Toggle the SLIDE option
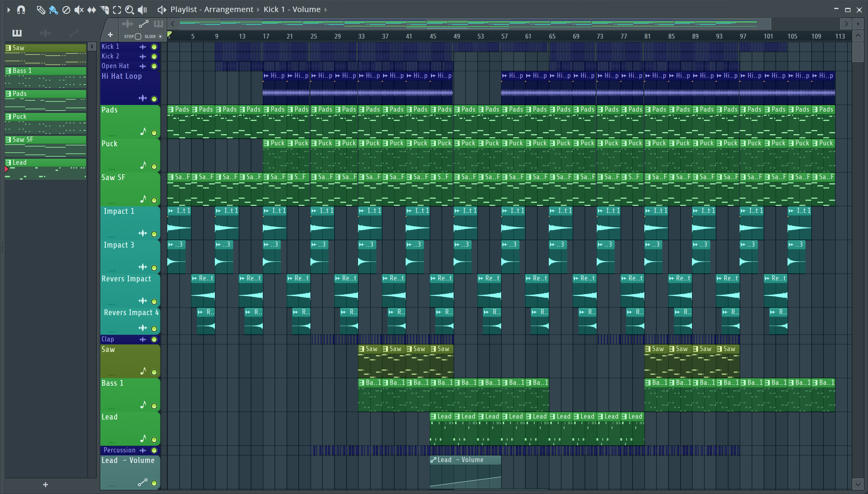The height and width of the screenshot is (494, 868). tap(160, 36)
